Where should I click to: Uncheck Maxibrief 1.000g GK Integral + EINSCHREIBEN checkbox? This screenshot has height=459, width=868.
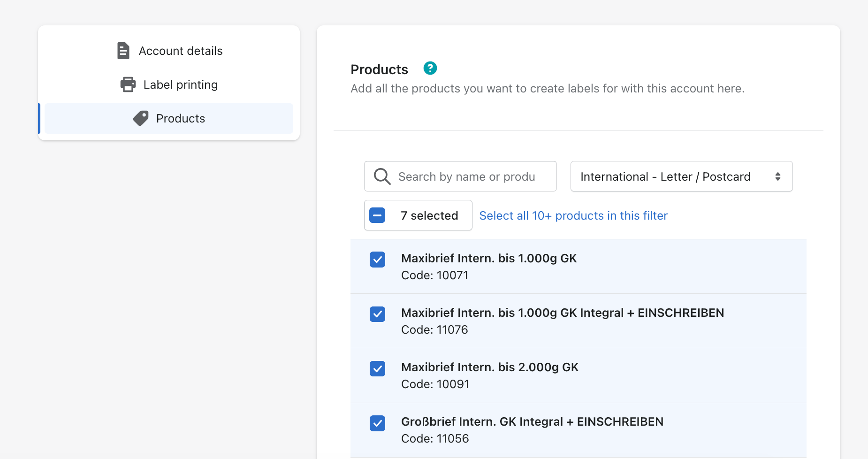377,314
